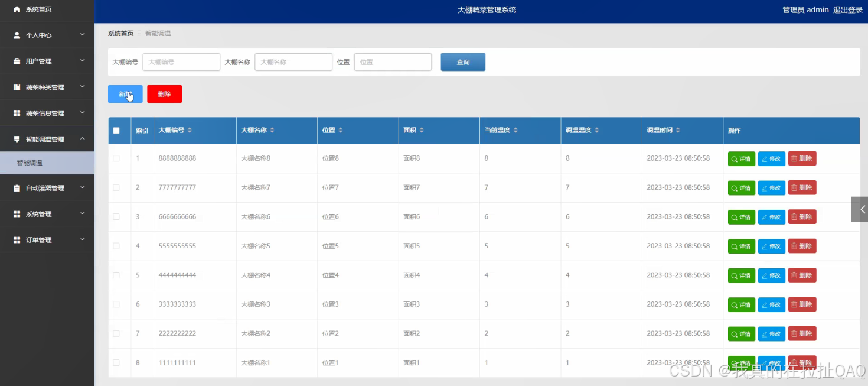Click the icon beside 智能调温管理

click(17, 139)
